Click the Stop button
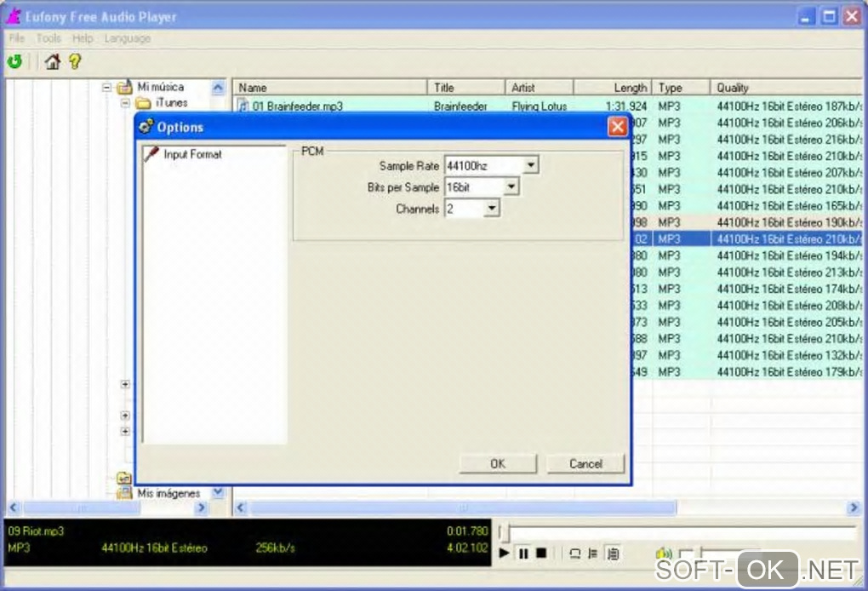Image resolution: width=868 pixels, height=591 pixels. click(541, 553)
